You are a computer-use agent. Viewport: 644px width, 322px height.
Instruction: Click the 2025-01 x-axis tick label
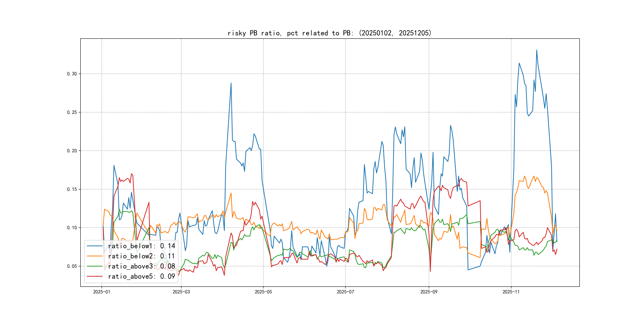[x=102, y=292]
